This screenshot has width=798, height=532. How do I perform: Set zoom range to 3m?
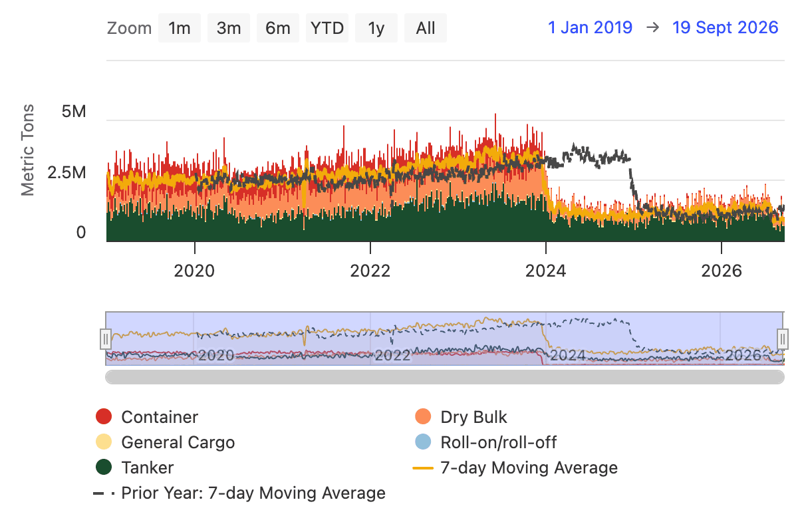click(x=229, y=28)
